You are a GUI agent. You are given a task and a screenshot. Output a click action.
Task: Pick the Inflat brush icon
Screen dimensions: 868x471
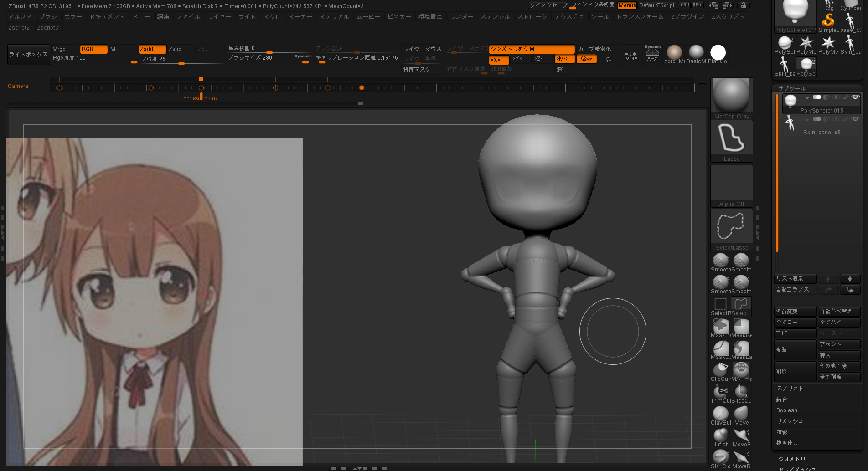point(720,435)
